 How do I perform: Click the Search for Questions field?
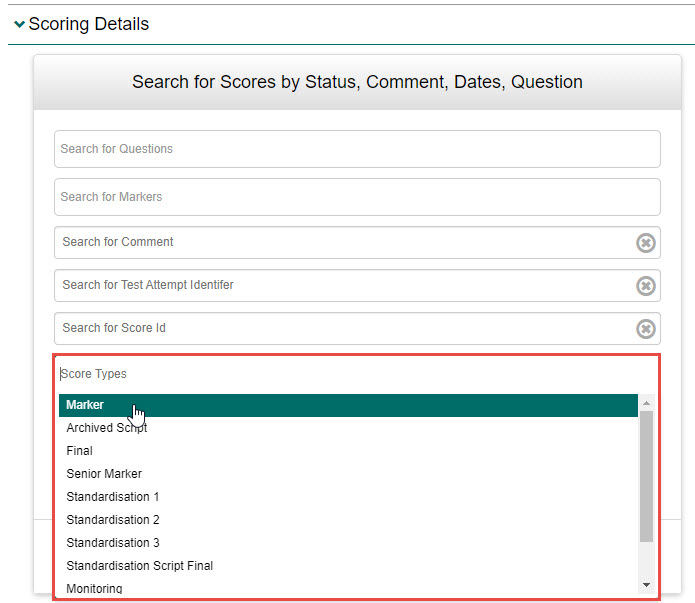[357, 149]
